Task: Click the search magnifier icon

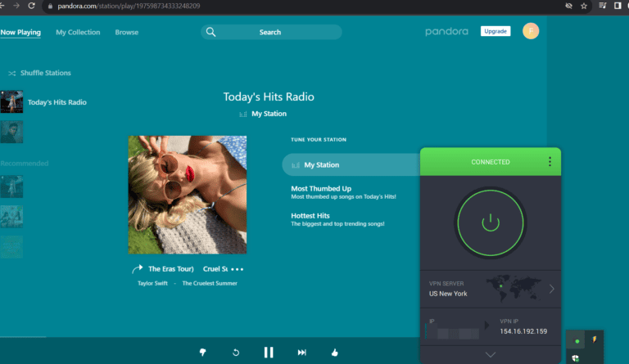Action: click(x=211, y=32)
